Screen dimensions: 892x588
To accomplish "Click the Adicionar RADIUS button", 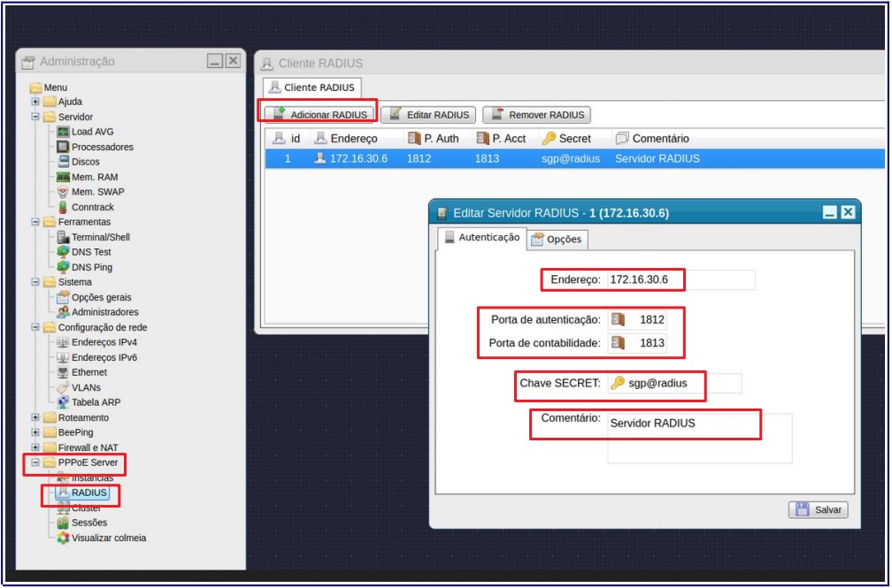I will (x=319, y=115).
